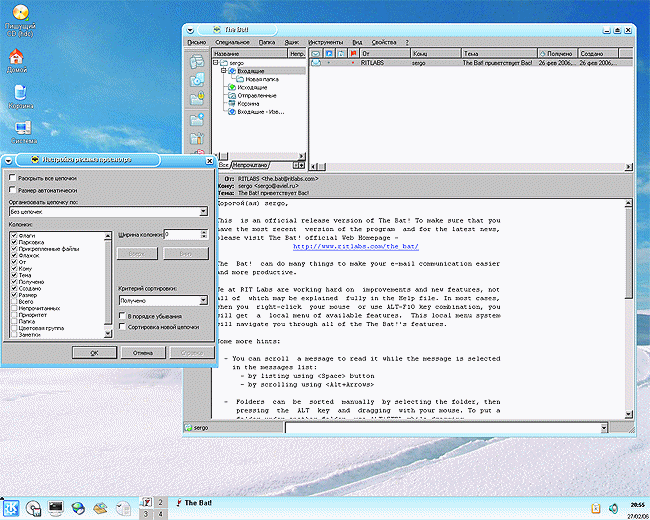The image size is (650, 520).
Task: Check the Приоритет column checkbox
Action: [x=14, y=315]
